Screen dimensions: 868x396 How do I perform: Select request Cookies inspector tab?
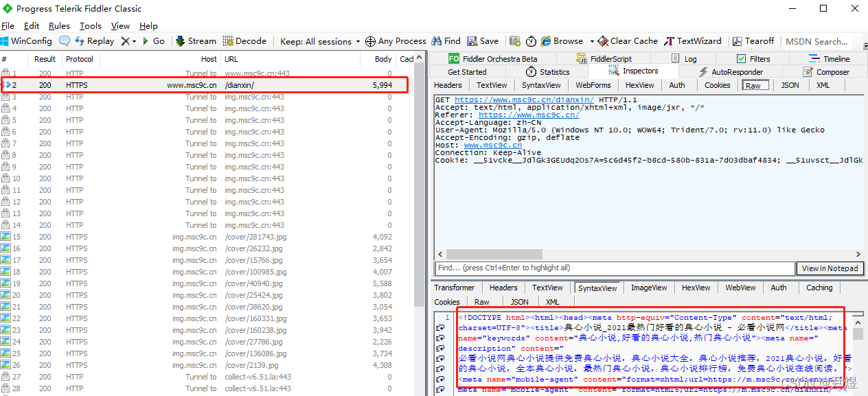pyautogui.click(x=718, y=85)
